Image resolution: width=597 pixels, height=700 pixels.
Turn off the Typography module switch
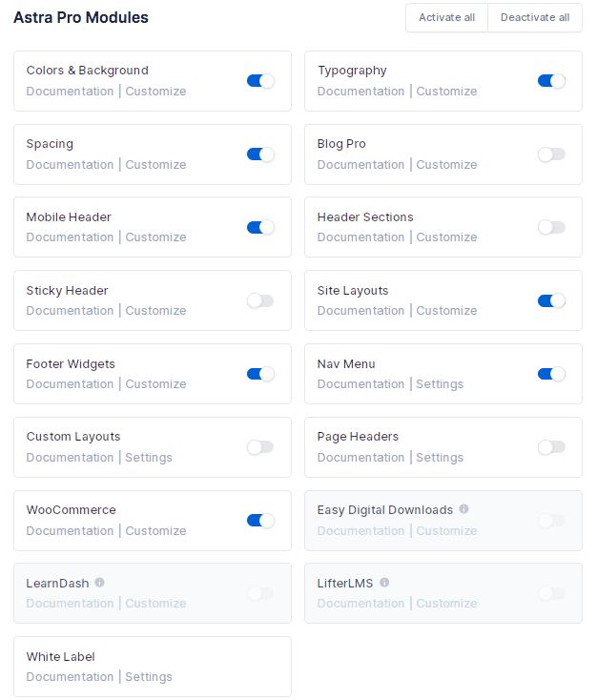coord(551,81)
